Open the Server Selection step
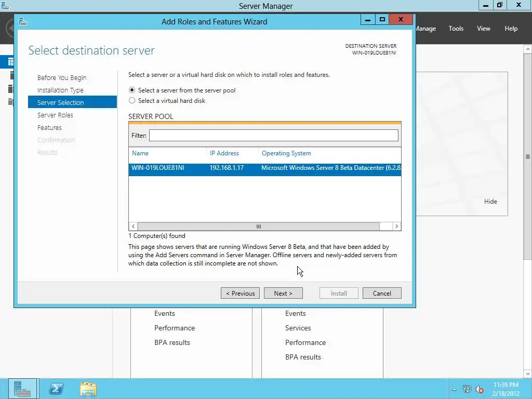This screenshot has height=399, width=532. (72, 102)
